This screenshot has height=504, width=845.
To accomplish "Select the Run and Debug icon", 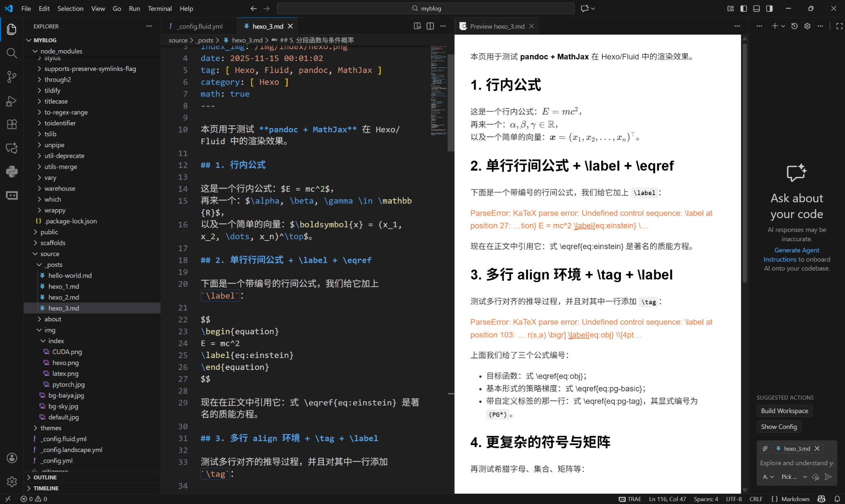I will pyautogui.click(x=11, y=101).
